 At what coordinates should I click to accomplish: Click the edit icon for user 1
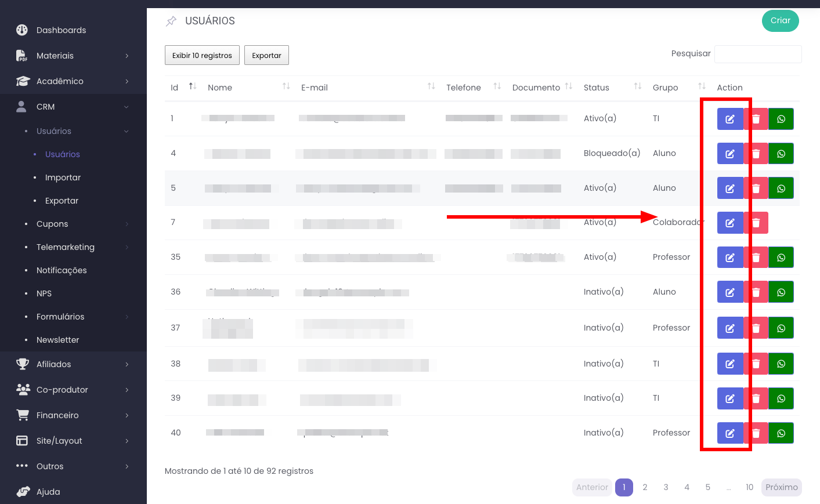click(729, 119)
